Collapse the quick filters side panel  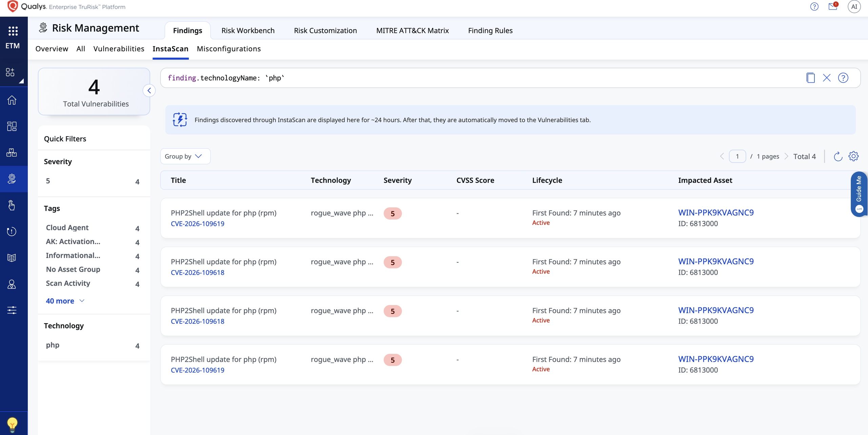(x=149, y=91)
